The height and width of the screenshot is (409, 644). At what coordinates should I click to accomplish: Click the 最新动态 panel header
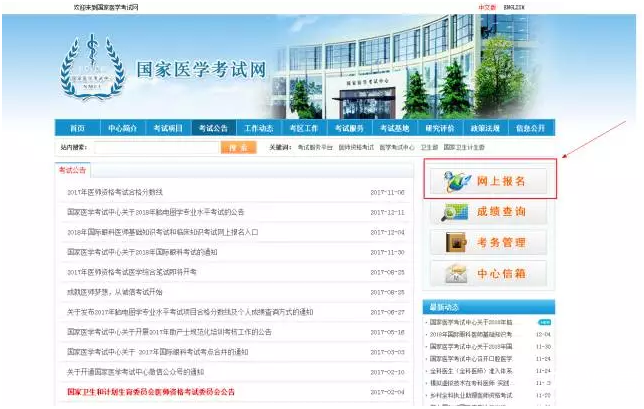click(444, 307)
